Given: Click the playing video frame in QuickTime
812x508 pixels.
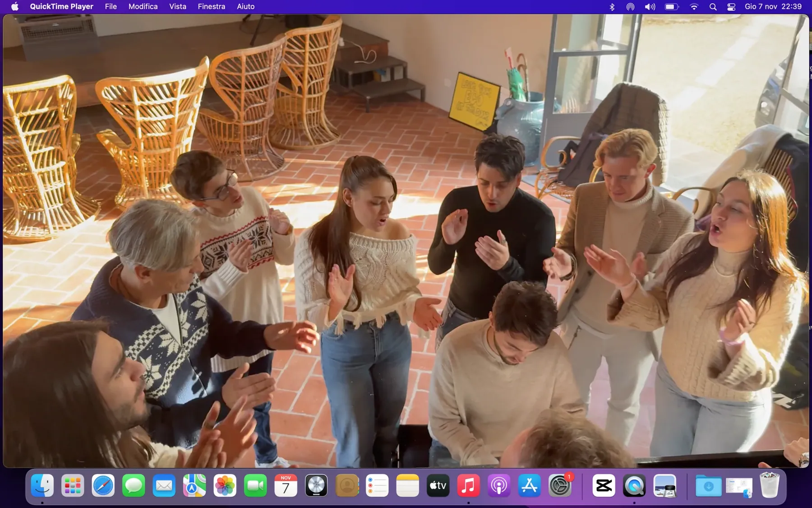Looking at the screenshot, I should pyautogui.click(x=406, y=241).
